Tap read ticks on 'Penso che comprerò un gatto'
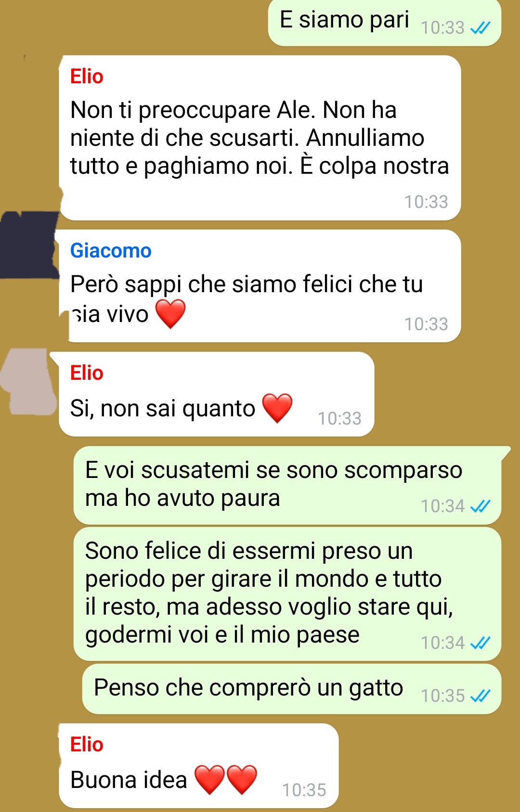This screenshot has width=520, height=812. (480, 696)
